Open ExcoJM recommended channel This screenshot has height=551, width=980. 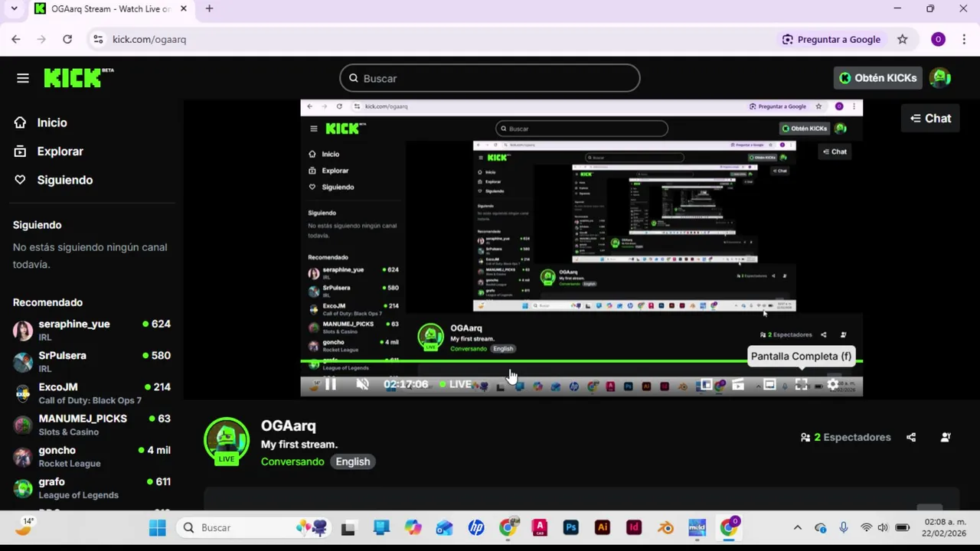[92, 393]
